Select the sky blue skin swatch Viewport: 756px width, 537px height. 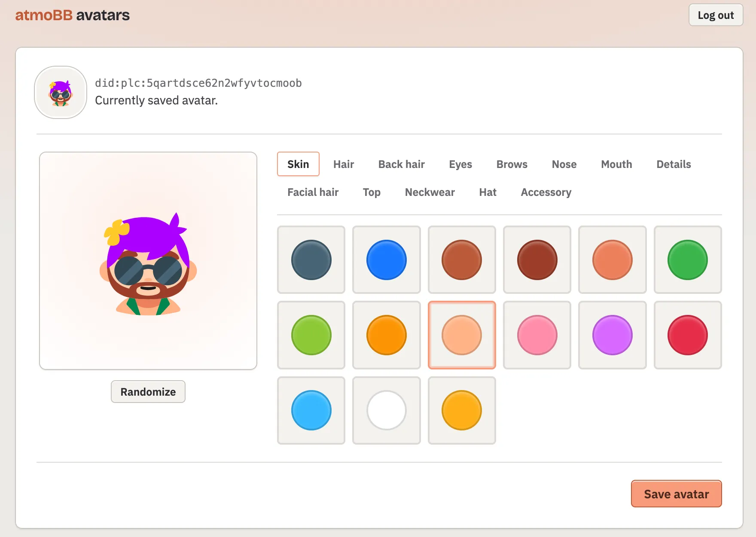[x=311, y=410]
